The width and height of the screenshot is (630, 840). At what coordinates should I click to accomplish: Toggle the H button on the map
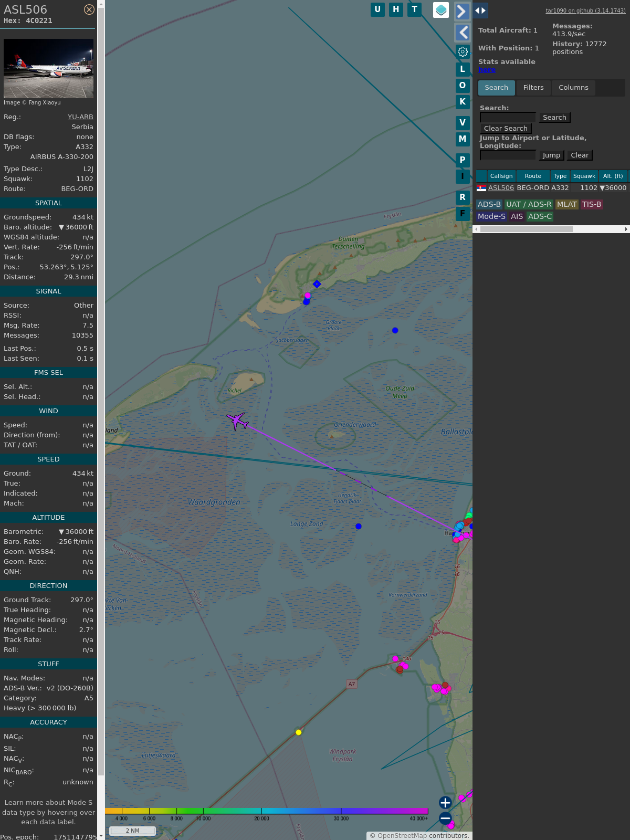click(396, 9)
